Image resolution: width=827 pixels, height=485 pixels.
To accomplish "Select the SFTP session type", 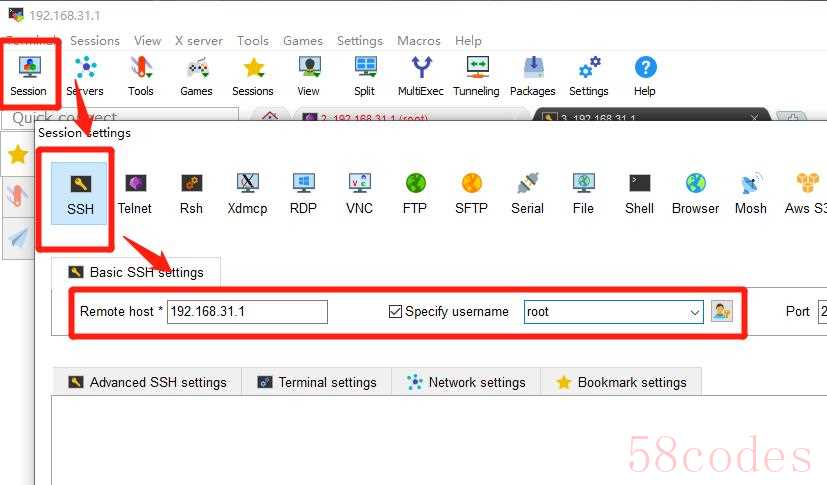I will 472,193.
